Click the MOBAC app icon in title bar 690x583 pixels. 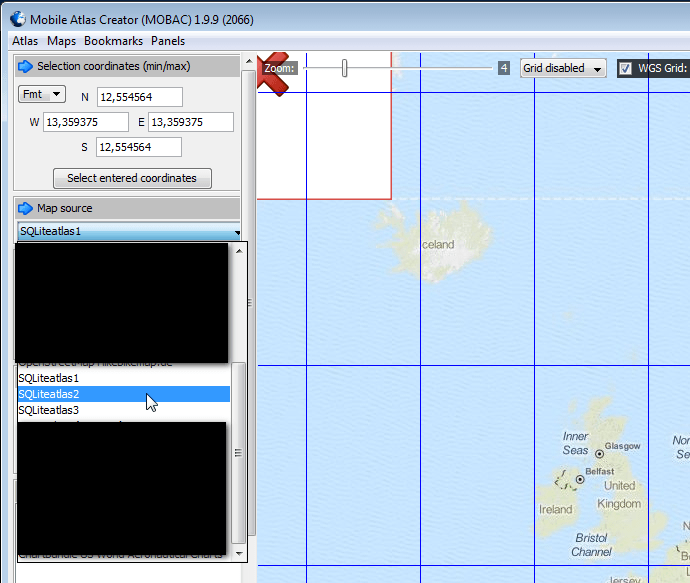17,18
